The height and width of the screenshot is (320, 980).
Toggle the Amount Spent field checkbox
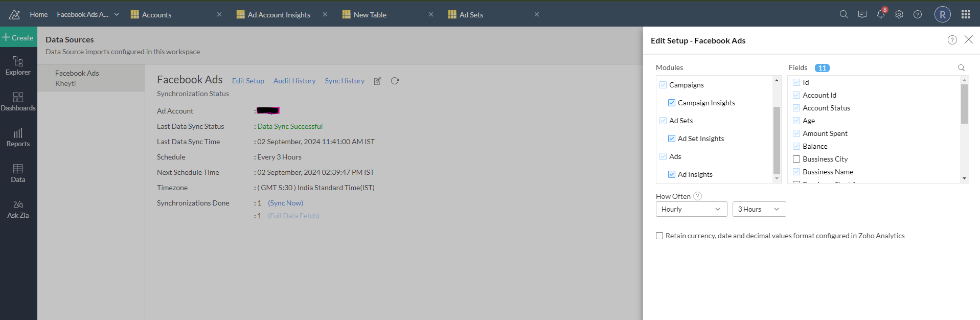(796, 133)
